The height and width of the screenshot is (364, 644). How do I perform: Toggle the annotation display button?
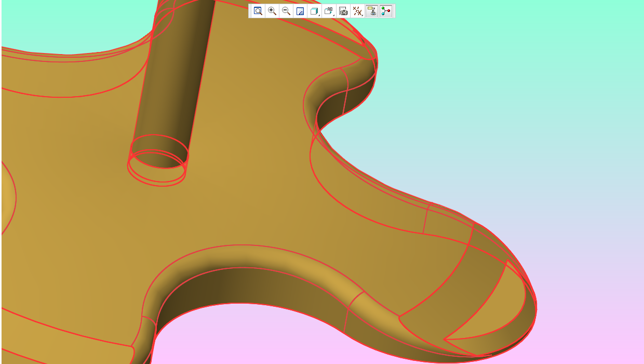point(372,11)
